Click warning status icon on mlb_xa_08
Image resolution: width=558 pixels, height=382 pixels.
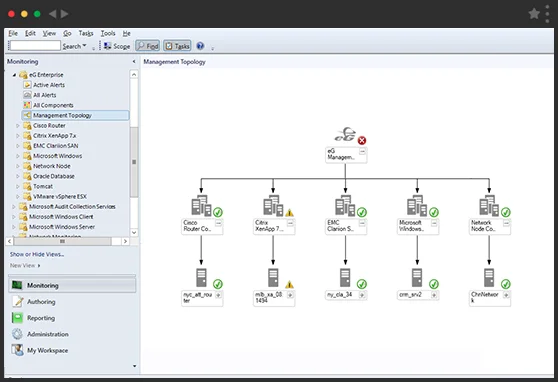click(x=289, y=284)
